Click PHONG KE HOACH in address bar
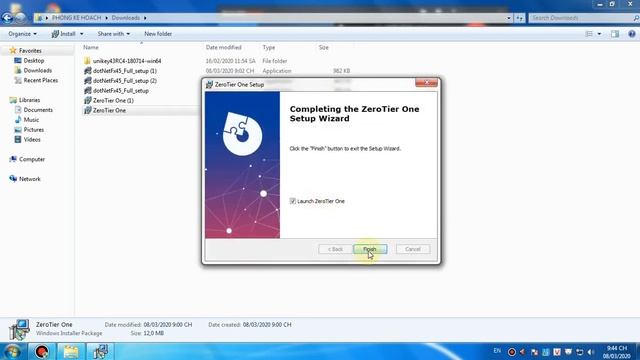This screenshot has height=360, width=640. pyautogui.click(x=76, y=18)
